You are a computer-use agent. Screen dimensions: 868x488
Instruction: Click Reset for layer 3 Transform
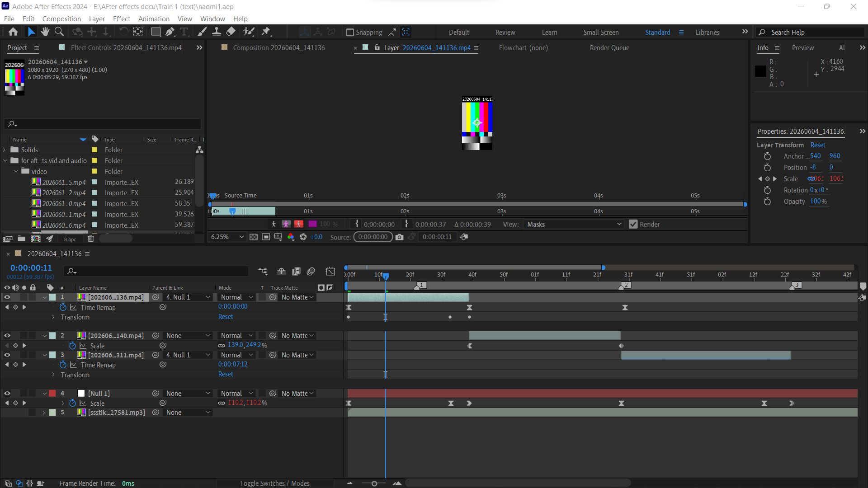point(226,374)
